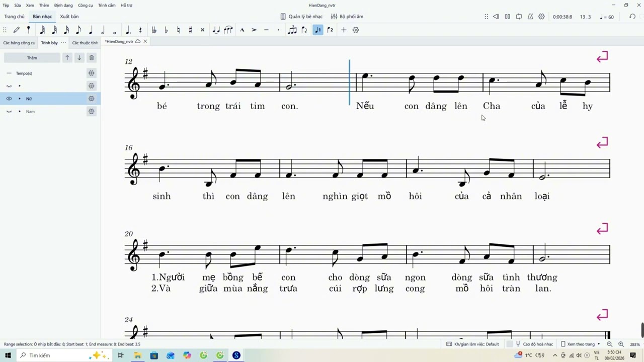The height and width of the screenshot is (362, 644).
Task: Hide the Nữ instrument with eye icon
Action: (9, 99)
